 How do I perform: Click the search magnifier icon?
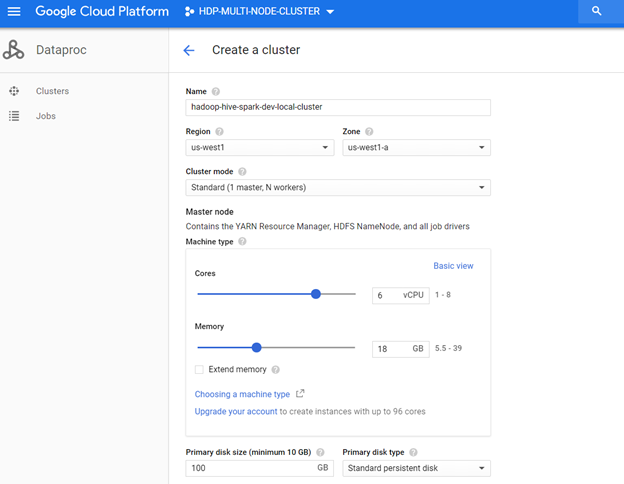[596, 11]
